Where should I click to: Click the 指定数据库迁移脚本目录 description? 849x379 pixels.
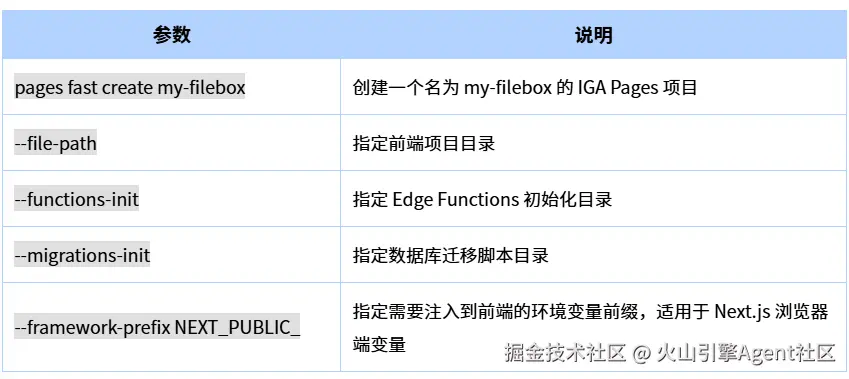[x=450, y=255]
